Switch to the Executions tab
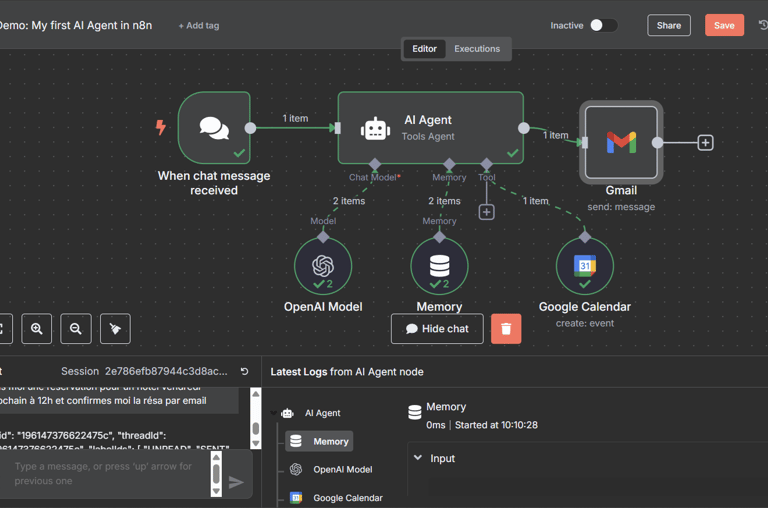 click(477, 48)
